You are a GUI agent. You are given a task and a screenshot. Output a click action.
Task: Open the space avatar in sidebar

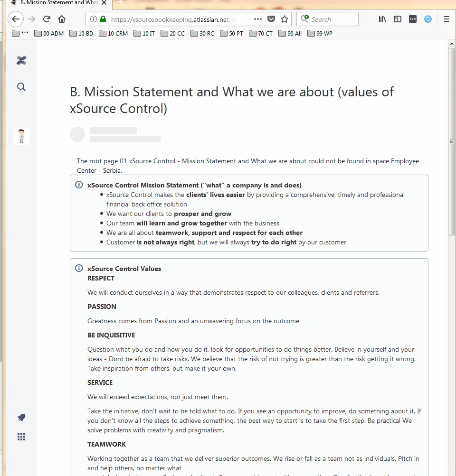[21, 136]
